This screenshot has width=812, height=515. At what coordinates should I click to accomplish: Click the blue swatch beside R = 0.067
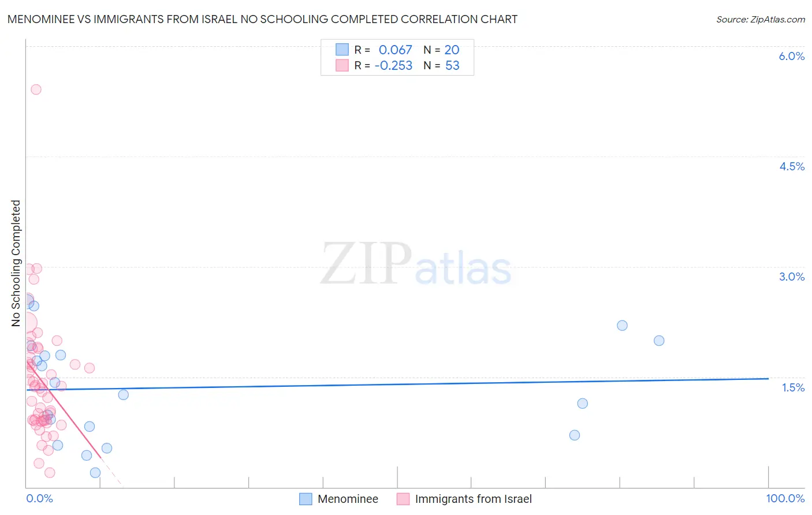342,50
